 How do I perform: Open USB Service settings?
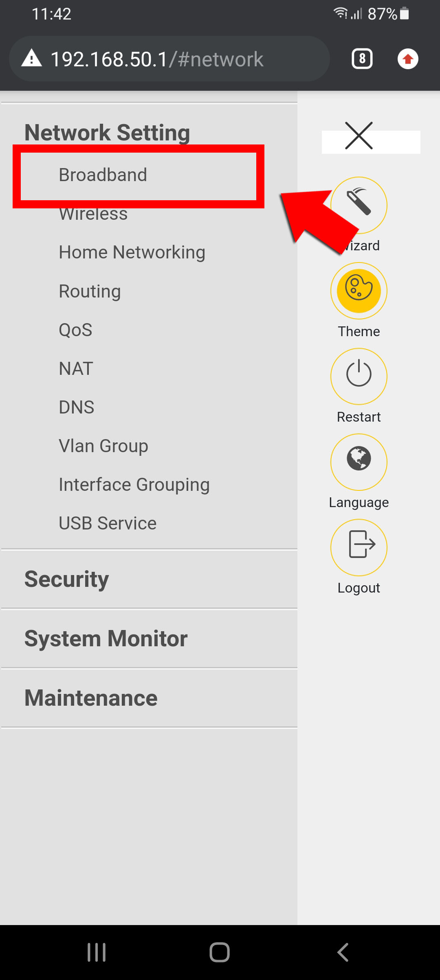108,523
